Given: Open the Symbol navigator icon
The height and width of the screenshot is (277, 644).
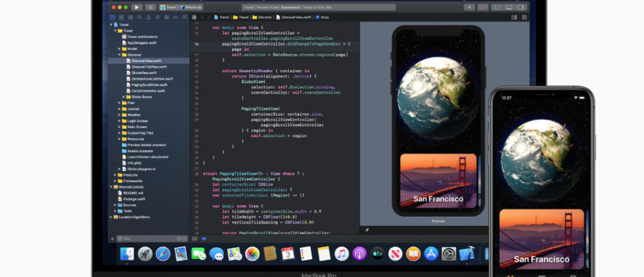Looking at the screenshot, I should [x=131, y=17].
